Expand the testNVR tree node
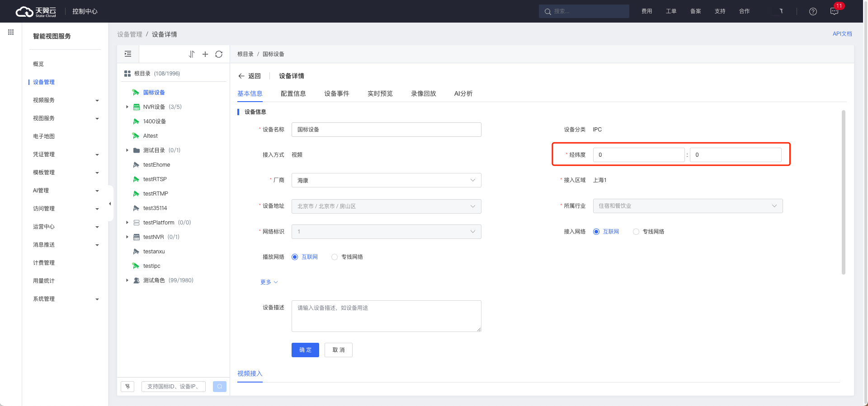Screen dimensions: 868x406 pyautogui.click(x=127, y=237)
